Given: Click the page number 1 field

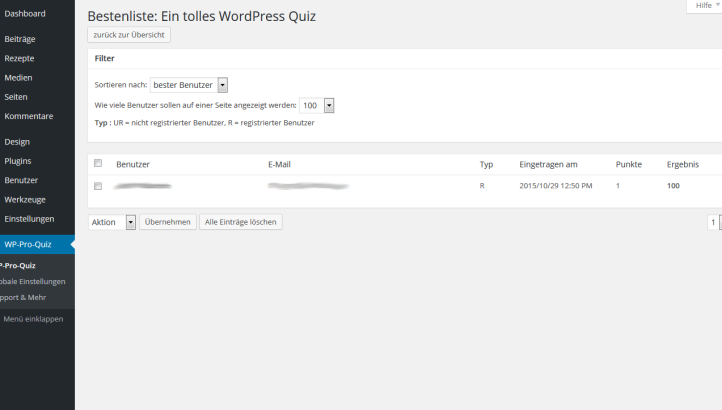Looking at the screenshot, I should (713, 223).
